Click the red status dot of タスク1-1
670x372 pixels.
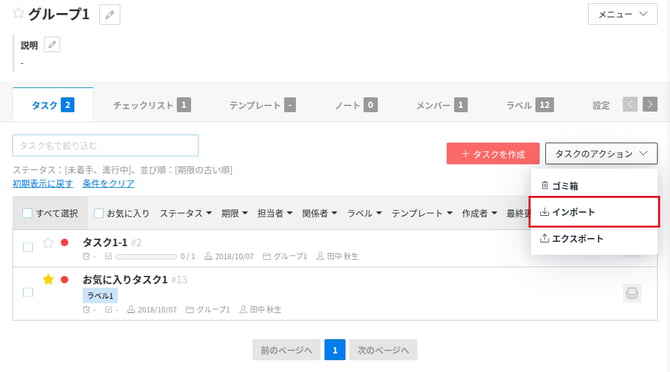[x=65, y=243]
